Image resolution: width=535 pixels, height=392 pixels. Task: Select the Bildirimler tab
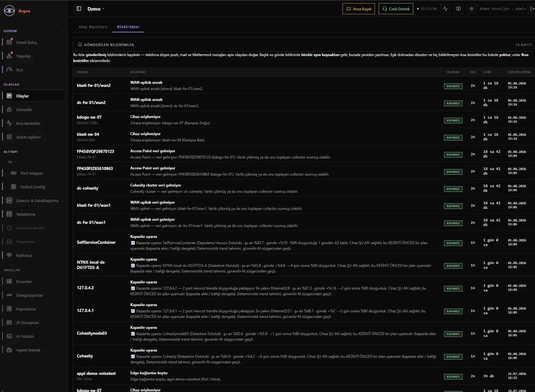tap(128, 27)
